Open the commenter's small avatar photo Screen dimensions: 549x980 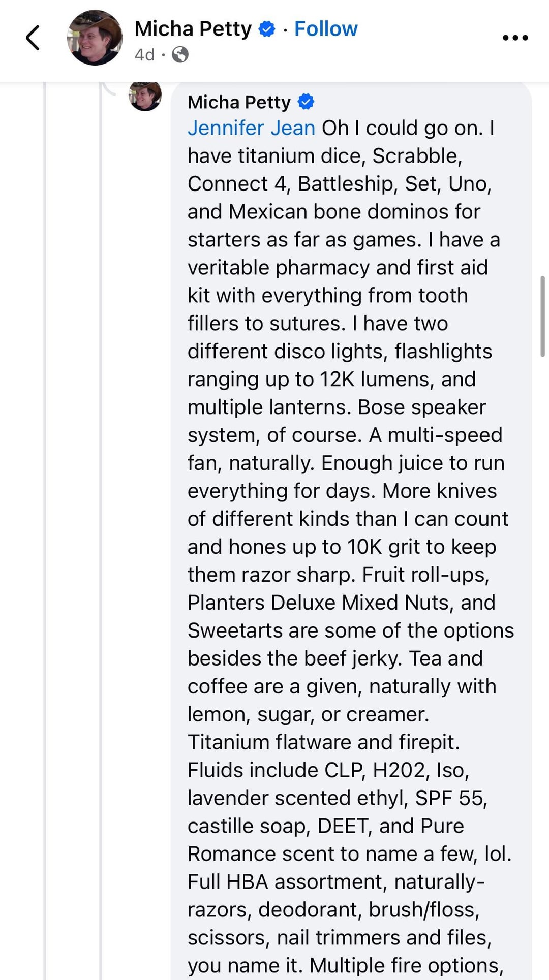(145, 96)
